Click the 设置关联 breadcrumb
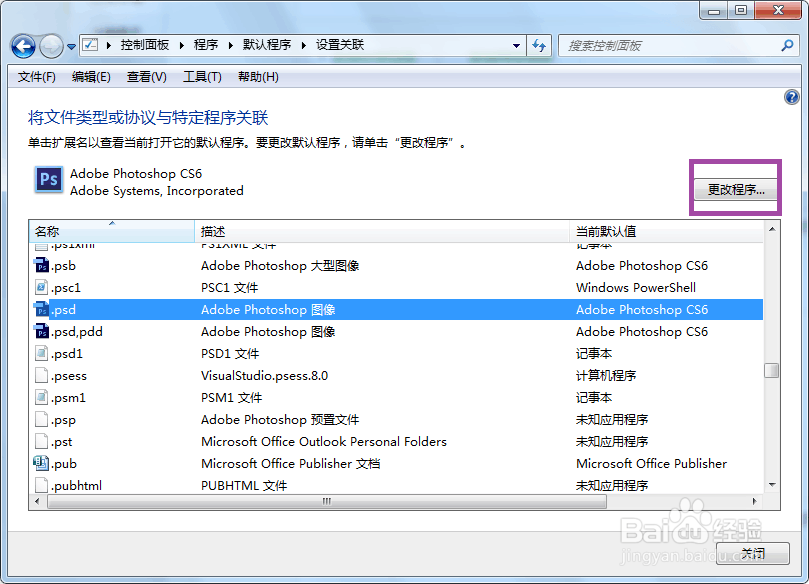This screenshot has width=809, height=584. [x=340, y=45]
